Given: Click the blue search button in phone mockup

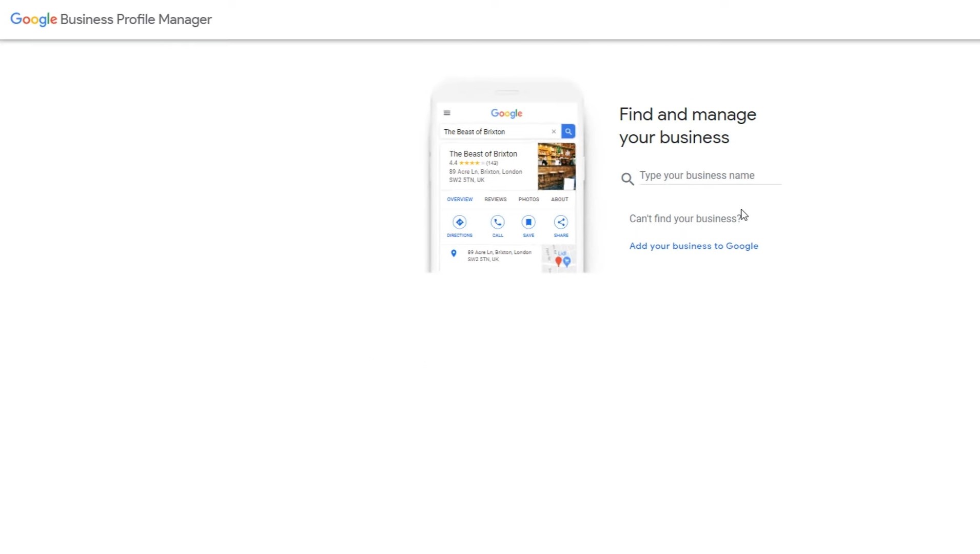Looking at the screenshot, I should point(568,131).
